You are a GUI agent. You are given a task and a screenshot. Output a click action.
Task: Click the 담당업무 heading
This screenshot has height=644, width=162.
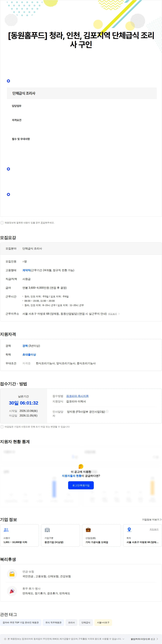coord(17,106)
